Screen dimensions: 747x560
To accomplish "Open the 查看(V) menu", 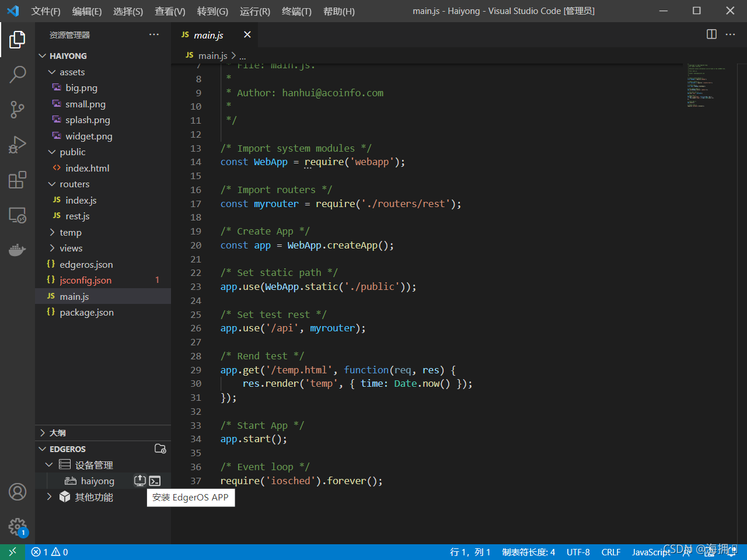I will [x=170, y=11].
